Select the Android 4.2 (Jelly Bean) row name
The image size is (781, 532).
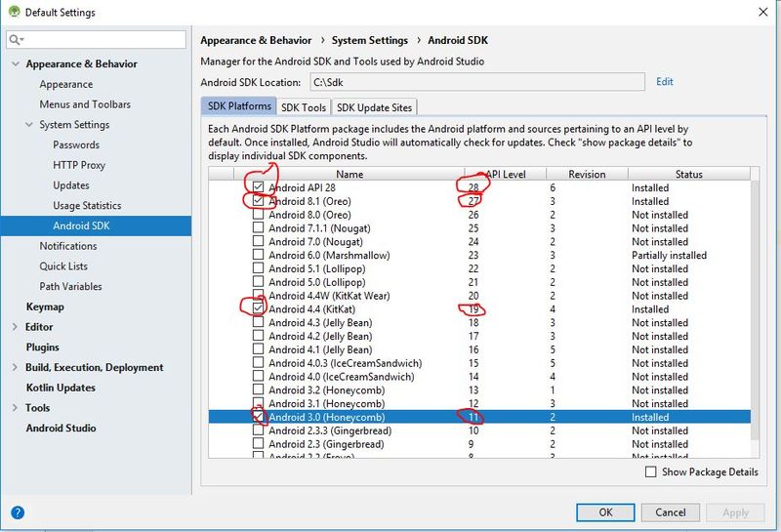(320, 336)
